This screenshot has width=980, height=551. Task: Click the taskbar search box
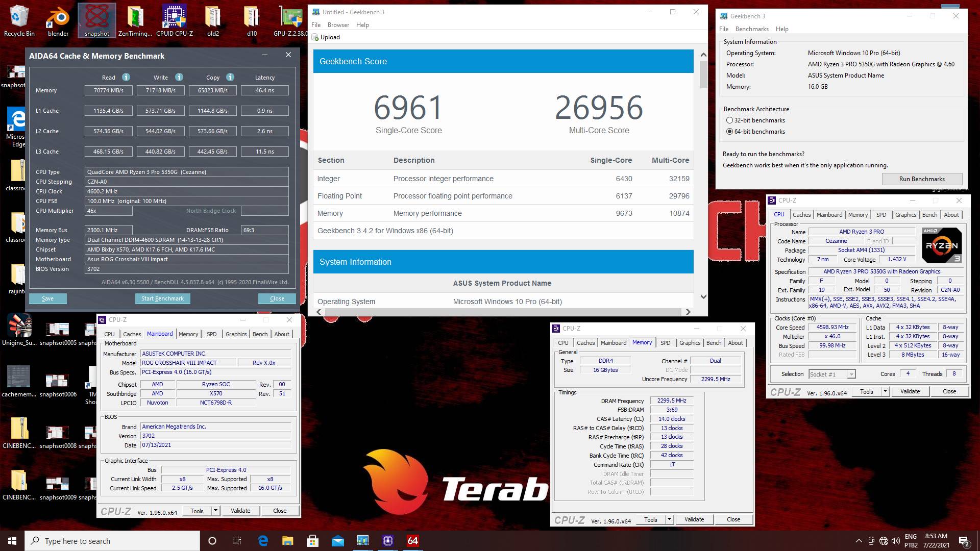pos(112,541)
